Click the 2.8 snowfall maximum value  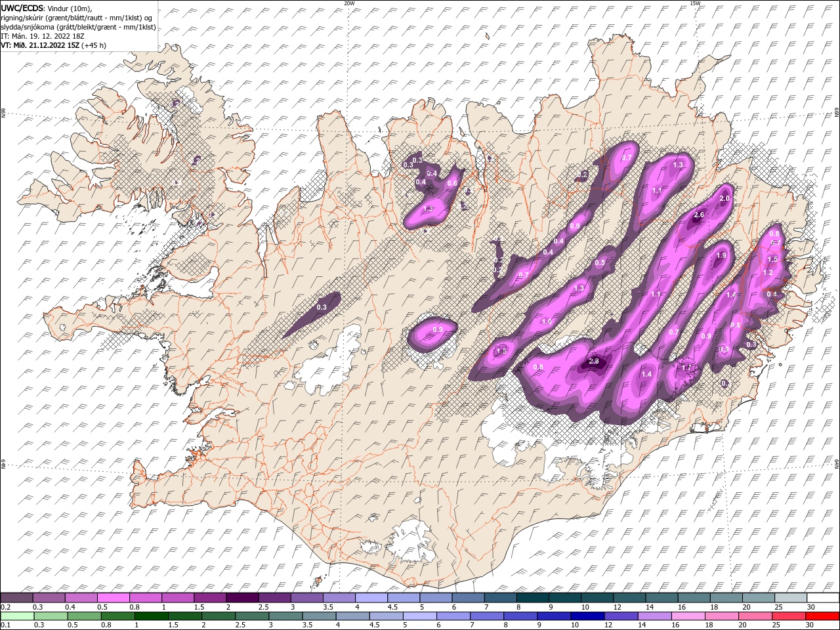[595, 362]
